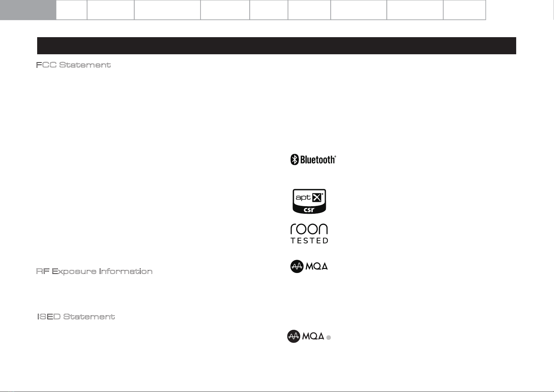This screenshot has width=554, height=392.
Task: Click the MQA logo beside gray dot
Action: [306, 336]
